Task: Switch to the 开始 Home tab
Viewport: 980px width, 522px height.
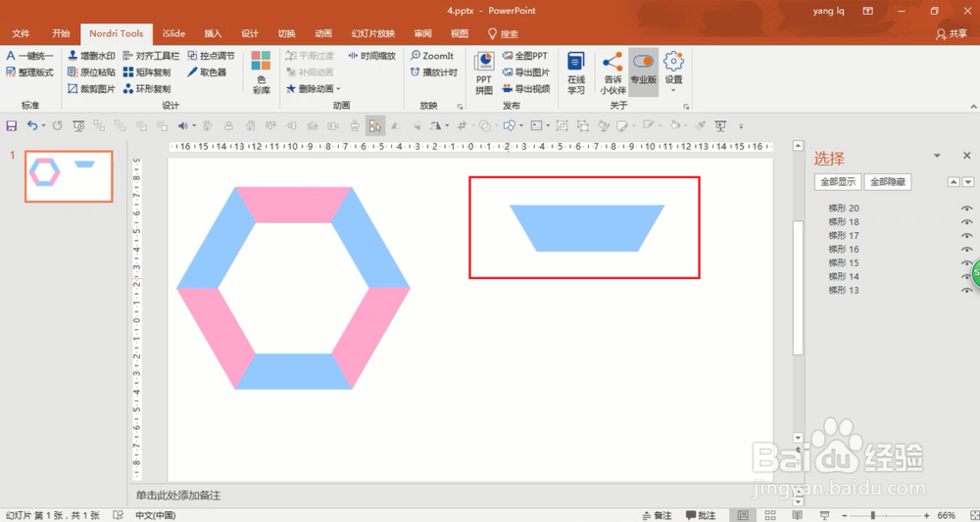Action: pyautogui.click(x=61, y=33)
